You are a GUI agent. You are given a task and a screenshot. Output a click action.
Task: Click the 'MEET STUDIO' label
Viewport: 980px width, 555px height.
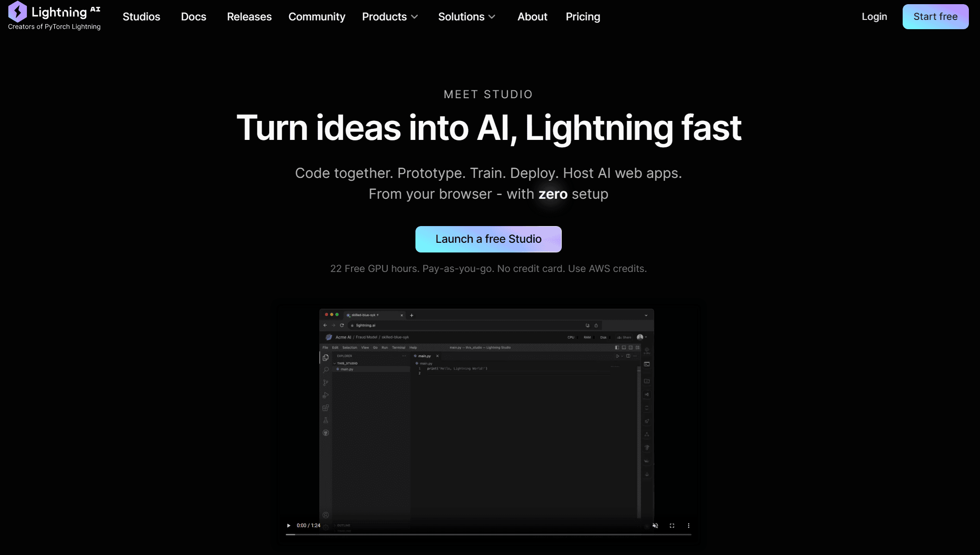coord(489,95)
